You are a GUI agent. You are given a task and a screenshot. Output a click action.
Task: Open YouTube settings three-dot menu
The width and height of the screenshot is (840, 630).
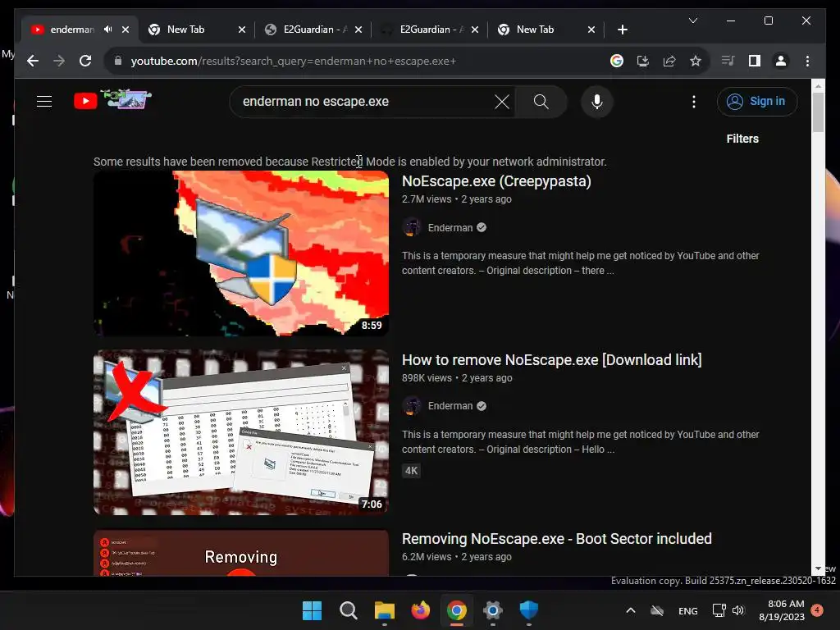[x=694, y=101]
